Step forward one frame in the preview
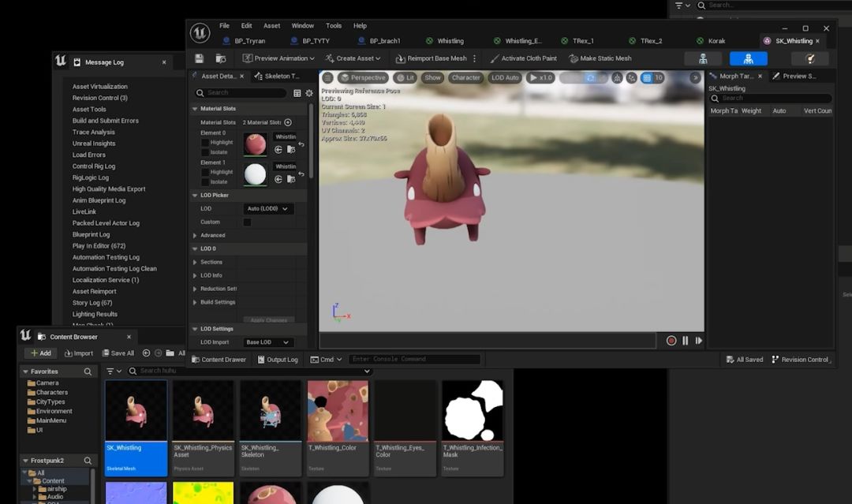852x504 pixels. tap(699, 341)
